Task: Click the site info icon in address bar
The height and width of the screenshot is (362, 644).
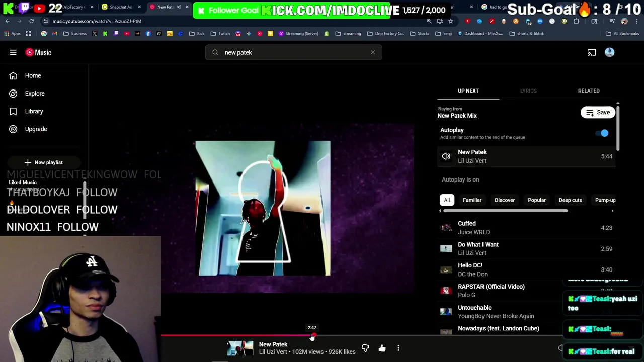Action: pyautogui.click(x=46, y=21)
